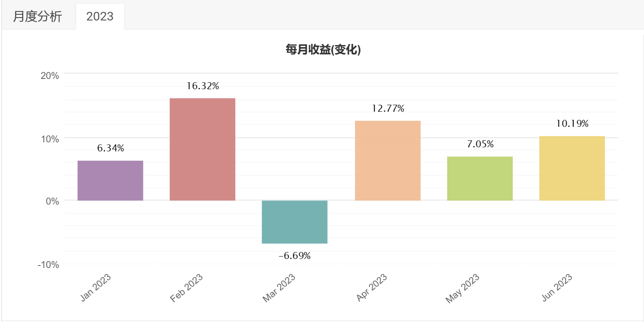
Task: Switch to the 月度分析 tab
Action: point(38,16)
